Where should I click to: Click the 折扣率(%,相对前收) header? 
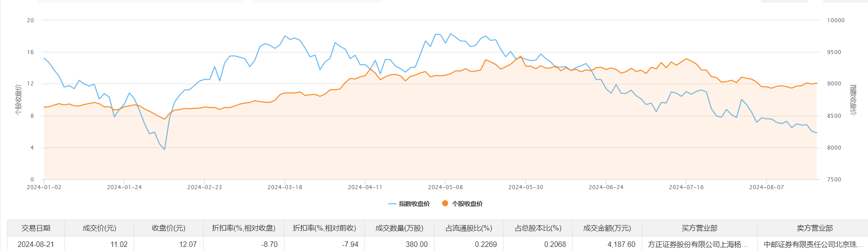click(324, 228)
